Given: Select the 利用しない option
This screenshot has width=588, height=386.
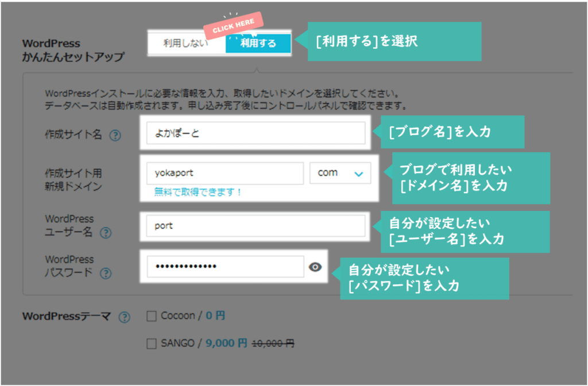Looking at the screenshot, I should [x=187, y=43].
